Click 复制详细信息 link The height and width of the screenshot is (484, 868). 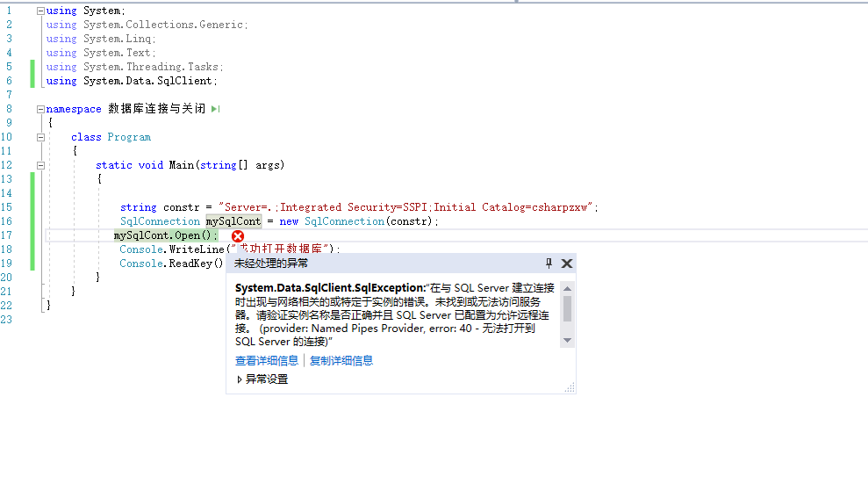pyautogui.click(x=341, y=361)
